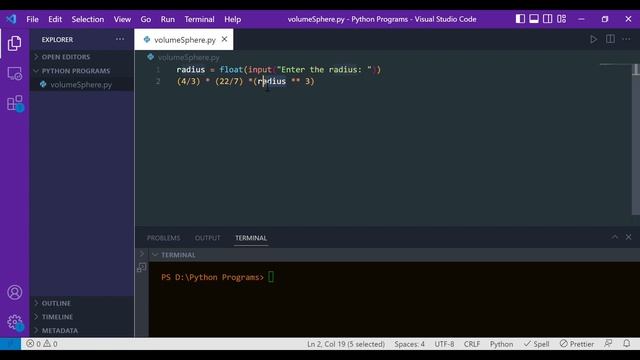Toggle the Spell checker status item

[537, 344]
